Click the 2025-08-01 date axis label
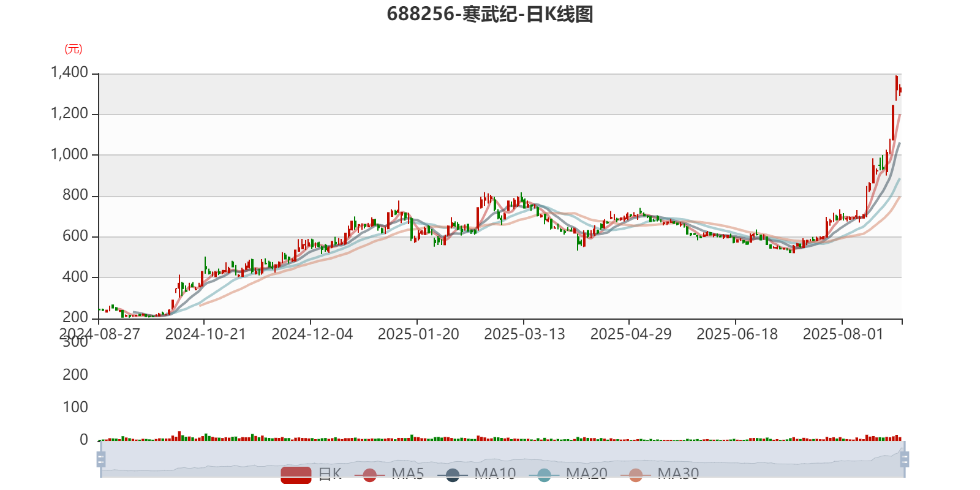This screenshot has width=980, height=490. [843, 334]
